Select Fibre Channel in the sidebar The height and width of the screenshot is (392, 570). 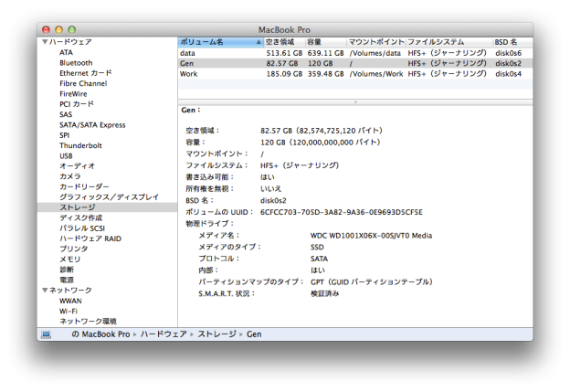click(83, 84)
